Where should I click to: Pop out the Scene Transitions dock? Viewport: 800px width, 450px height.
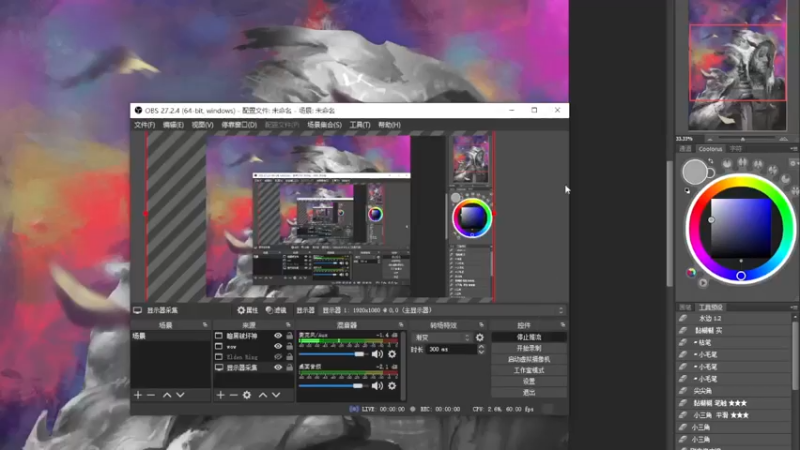coord(481,324)
